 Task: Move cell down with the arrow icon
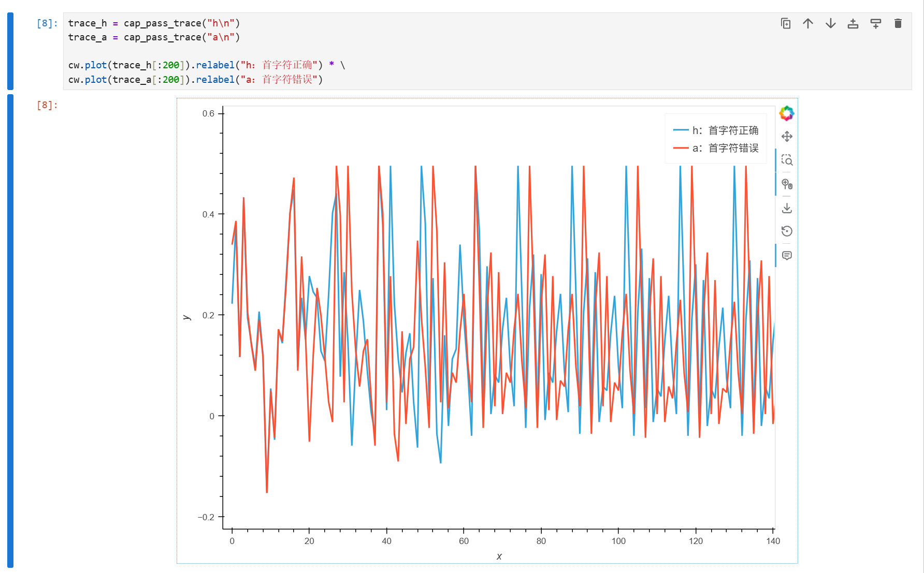[831, 23]
